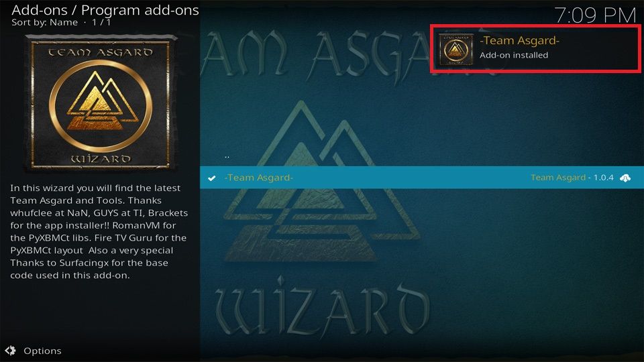Go up via the '..' parent entry
Viewport: 644px width, 362px height.
click(x=227, y=156)
